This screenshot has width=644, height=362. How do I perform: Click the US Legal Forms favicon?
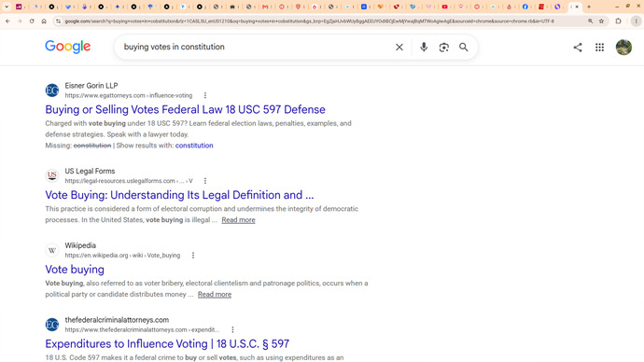pyautogui.click(x=52, y=175)
